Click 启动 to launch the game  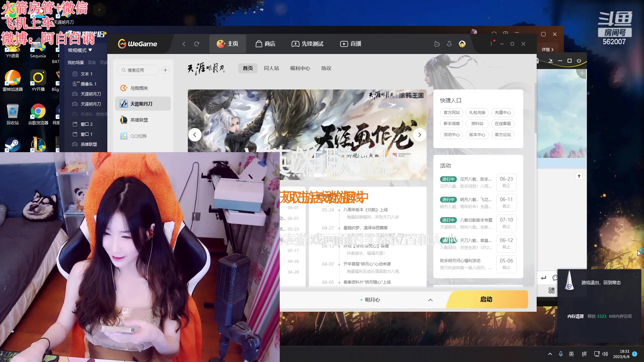[486, 299]
